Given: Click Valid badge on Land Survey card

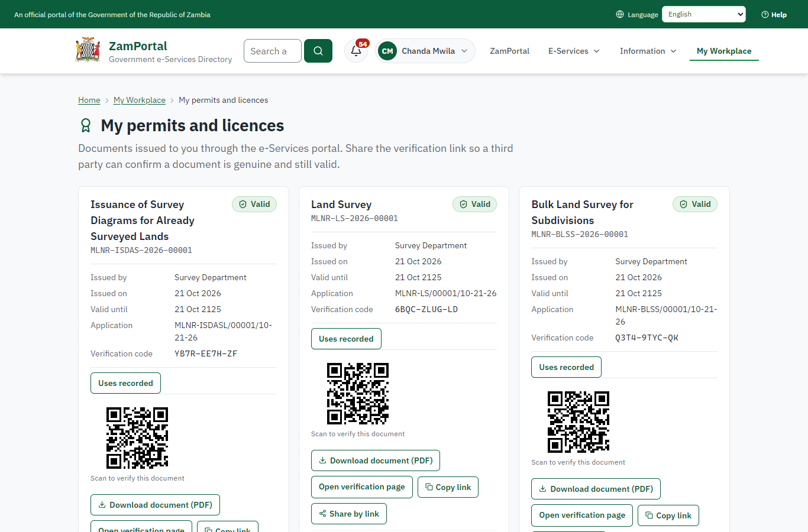Looking at the screenshot, I should tap(475, 204).
